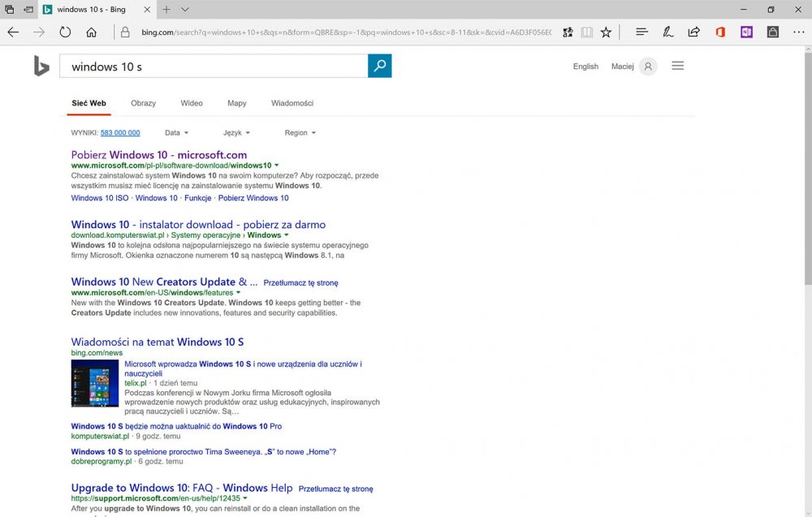Click the browser address bar URL
This screenshot has width=812, height=517.
pyautogui.click(x=346, y=32)
